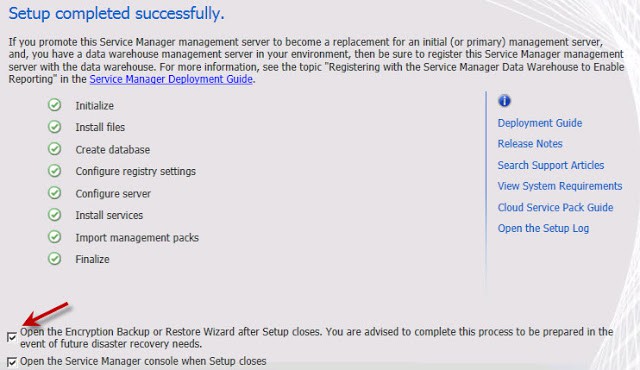Click the green checkmark next to Install files
This screenshot has width=640, height=370.
click(54, 127)
